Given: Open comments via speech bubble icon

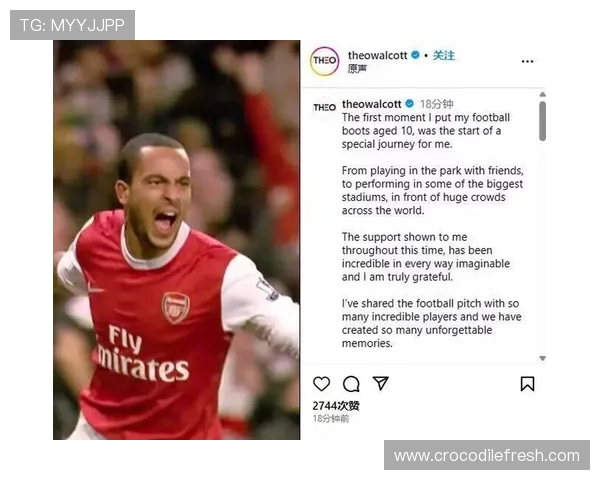Looking at the screenshot, I should point(351,384).
